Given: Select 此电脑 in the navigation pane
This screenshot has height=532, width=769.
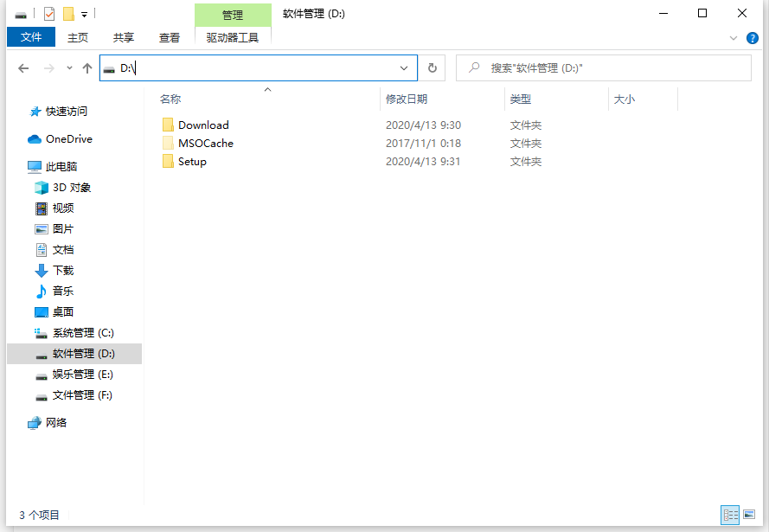Looking at the screenshot, I should pyautogui.click(x=61, y=167).
